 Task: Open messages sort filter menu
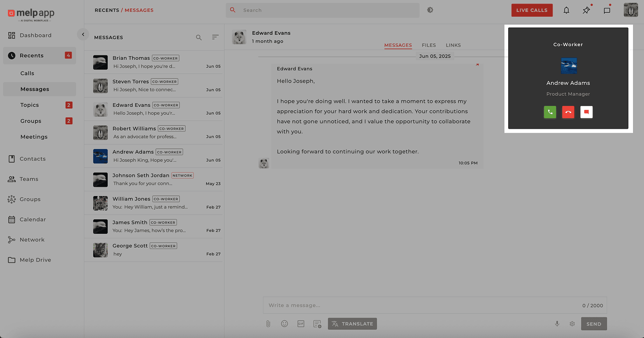[215, 37]
